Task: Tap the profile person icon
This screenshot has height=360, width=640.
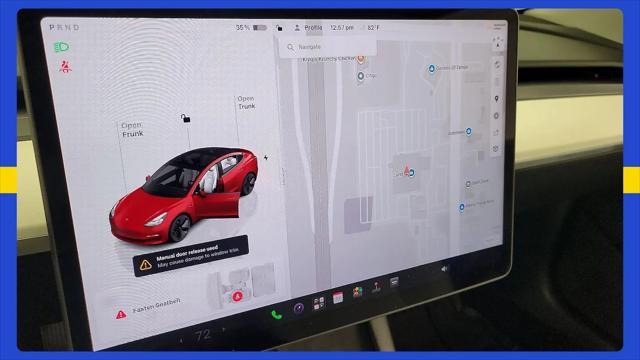Action: tap(297, 28)
